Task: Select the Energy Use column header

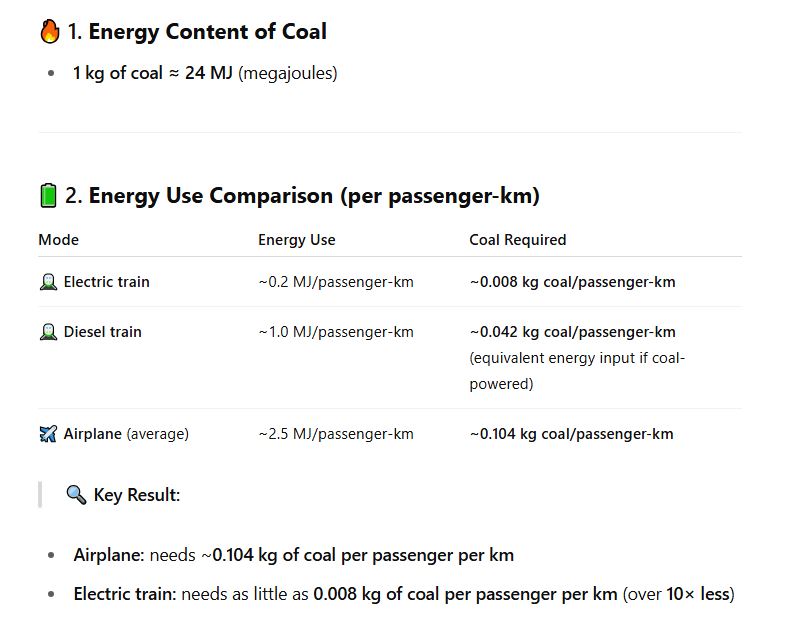Action: (297, 240)
